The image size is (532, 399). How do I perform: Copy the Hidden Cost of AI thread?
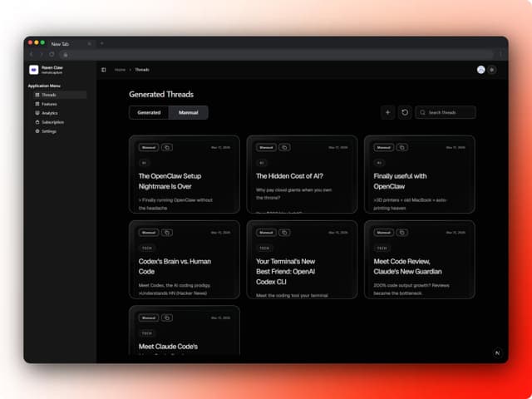point(284,147)
